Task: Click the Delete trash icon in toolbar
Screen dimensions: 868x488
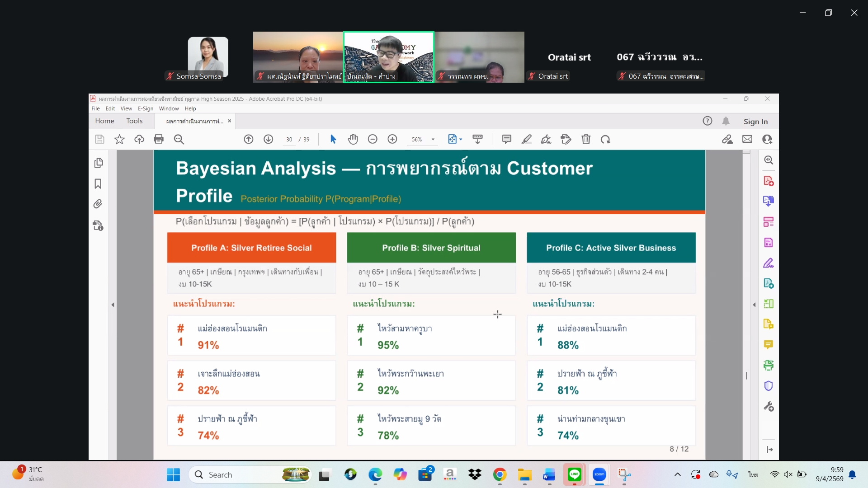Action: [586, 139]
